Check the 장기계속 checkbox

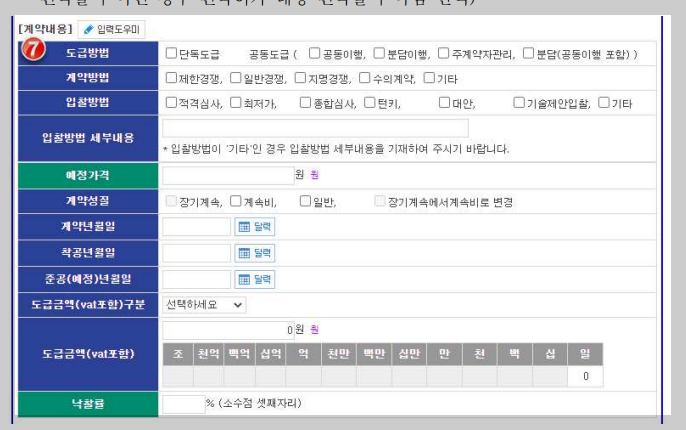171,201
